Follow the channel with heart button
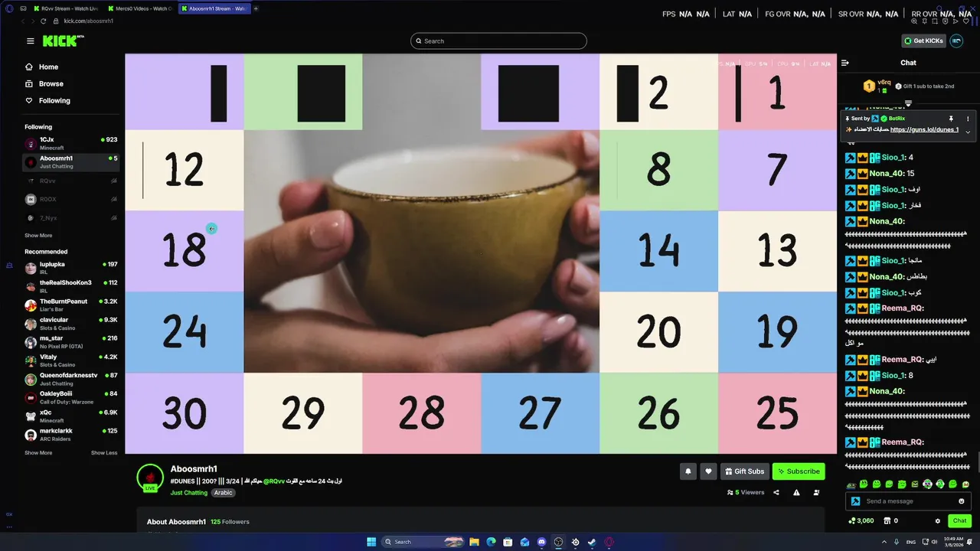 [708, 471]
